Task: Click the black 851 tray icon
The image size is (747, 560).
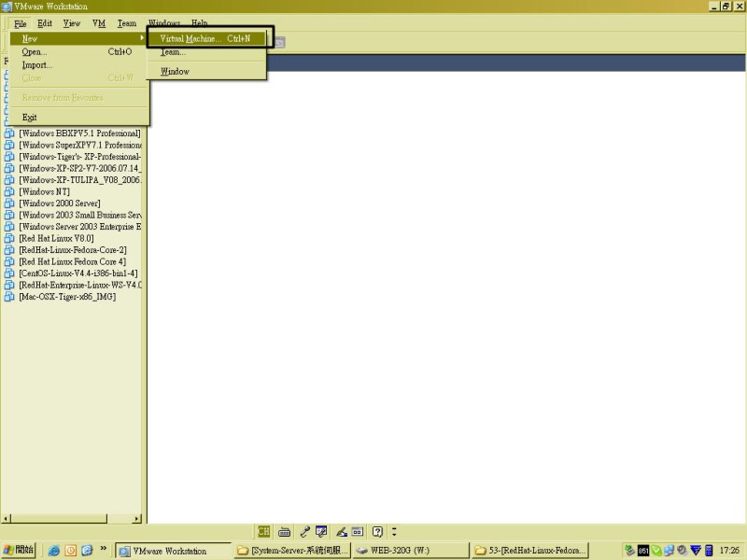Action: pos(643,551)
